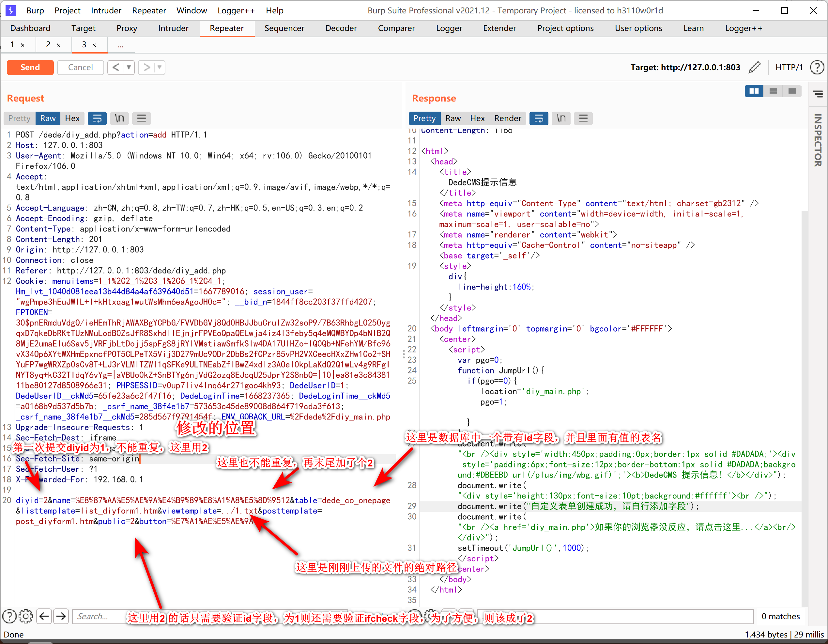828x644 pixels.
Task: Go to previous search match arrow
Action: [x=44, y=616]
